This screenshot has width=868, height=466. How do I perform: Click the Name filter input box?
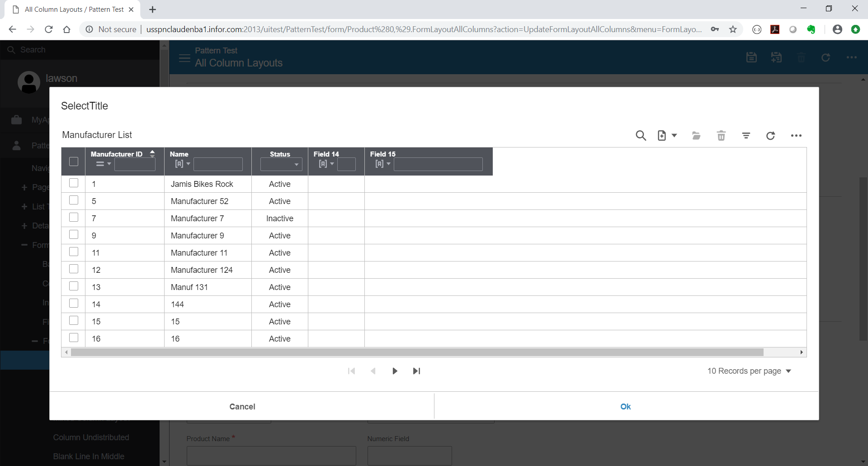tap(218, 164)
